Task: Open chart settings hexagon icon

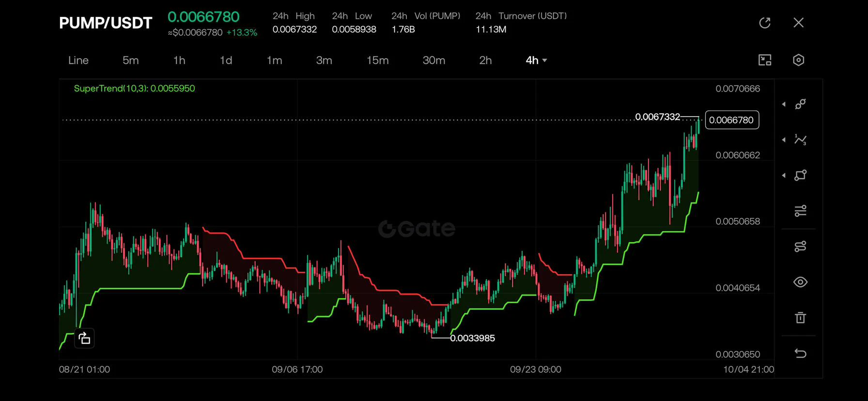Action: pos(799,60)
